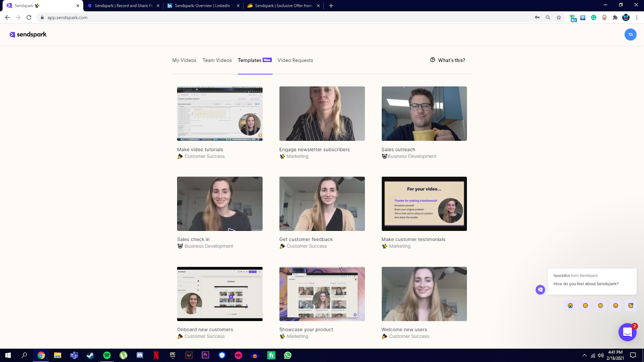Switch to the Video Requests tab
Viewport: 644px width, 362px height.
(x=295, y=60)
